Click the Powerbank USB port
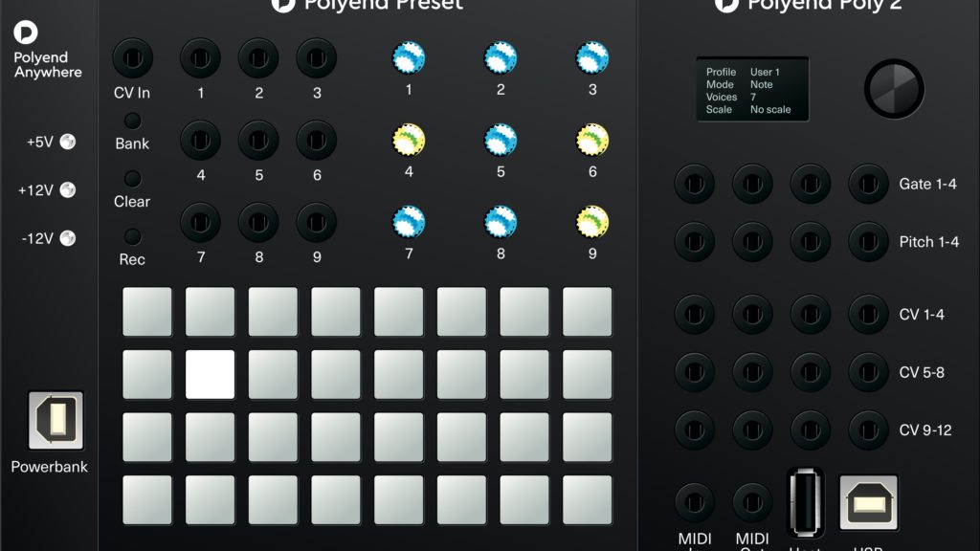This screenshot has height=551, width=980. [56, 421]
